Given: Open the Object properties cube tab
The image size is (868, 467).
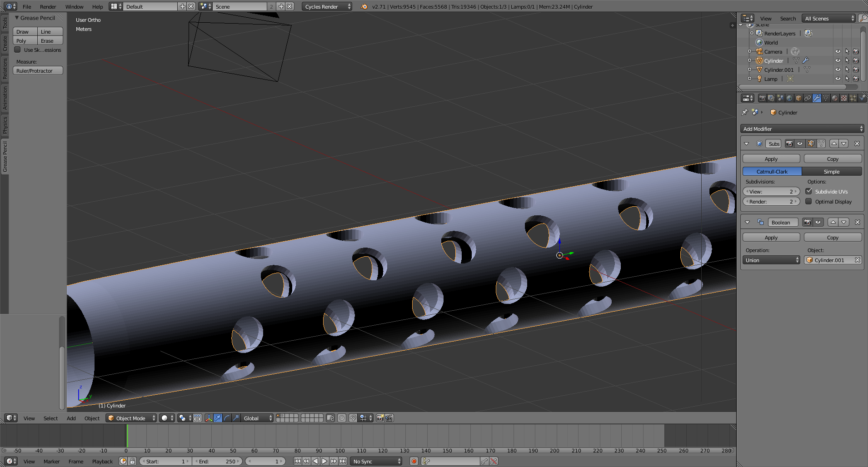Looking at the screenshot, I should (798, 98).
